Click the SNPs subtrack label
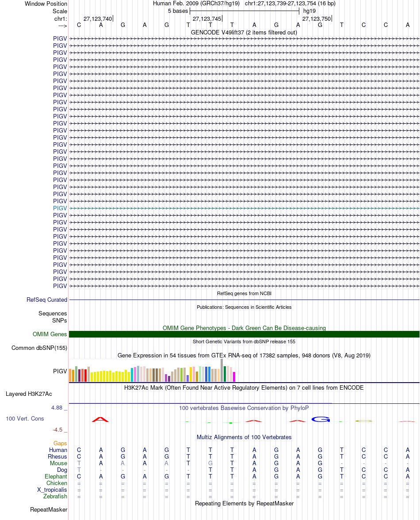The height and width of the screenshot is (520, 420). [x=59, y=321]
